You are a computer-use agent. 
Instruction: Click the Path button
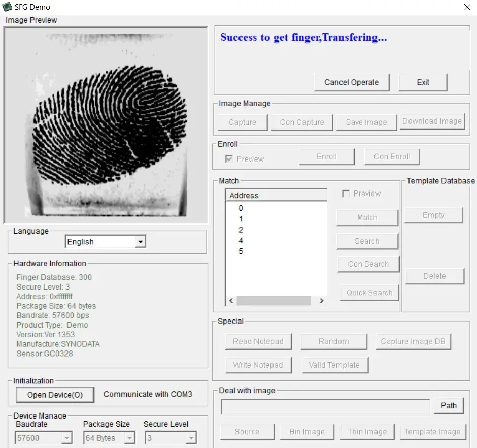tap(449, 406)
